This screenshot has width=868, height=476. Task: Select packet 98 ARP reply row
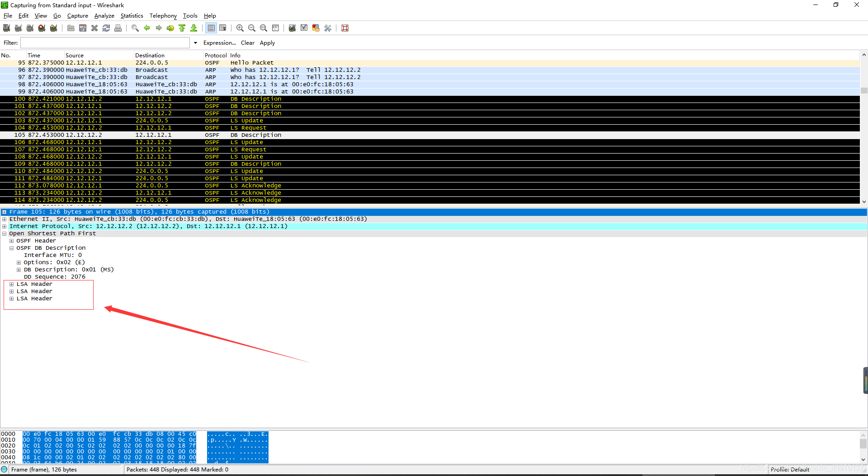pyautogui.click(x=429, y=84)
